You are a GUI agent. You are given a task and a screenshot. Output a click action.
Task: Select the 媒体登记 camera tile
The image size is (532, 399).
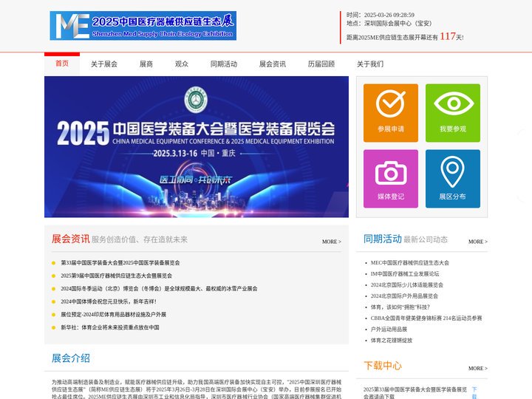tap(391, 179)
